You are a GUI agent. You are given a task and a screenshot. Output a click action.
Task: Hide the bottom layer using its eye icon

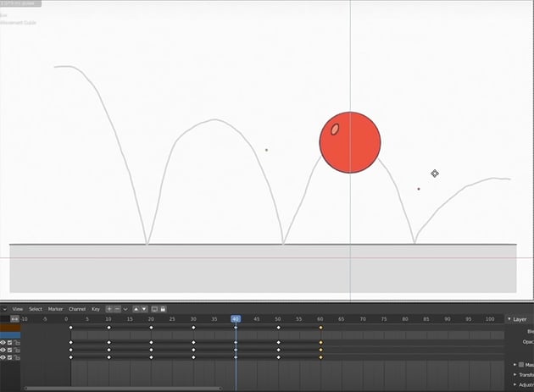pyautogui.click(x=3, y=357)
